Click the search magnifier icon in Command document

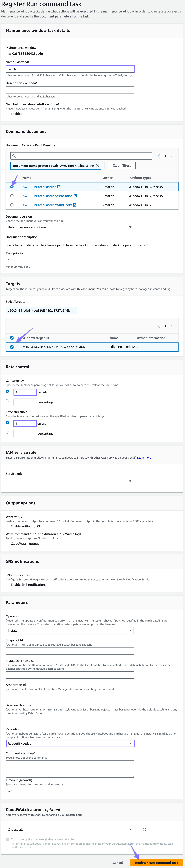[14, 156]
